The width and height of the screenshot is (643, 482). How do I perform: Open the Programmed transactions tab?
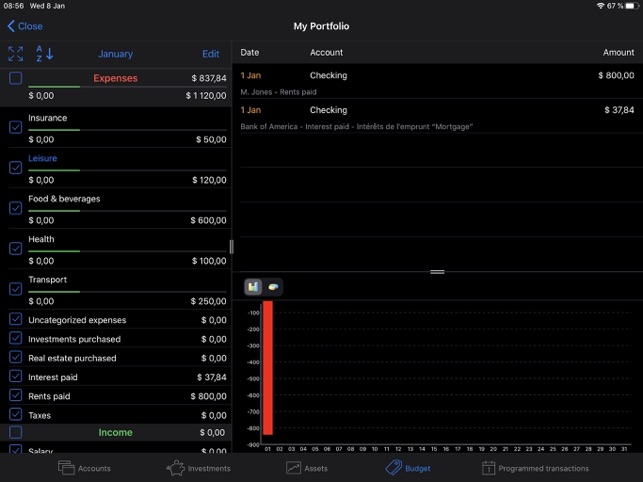536,468
